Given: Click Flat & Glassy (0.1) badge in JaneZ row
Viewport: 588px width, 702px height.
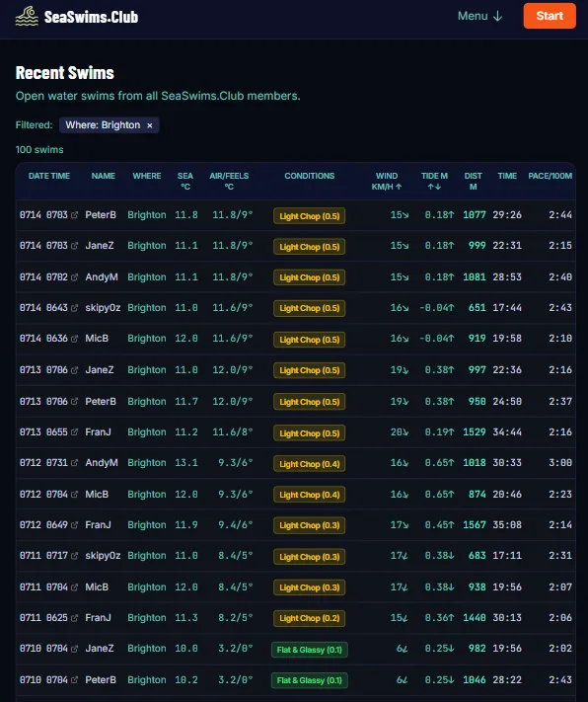Looking at the screenshot, I should coord(309,650).
